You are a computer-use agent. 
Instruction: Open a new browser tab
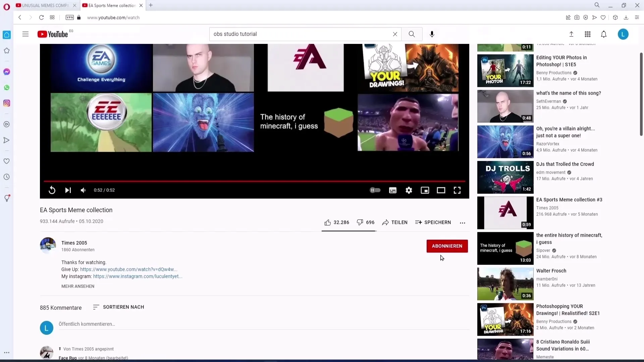point(151,5)
